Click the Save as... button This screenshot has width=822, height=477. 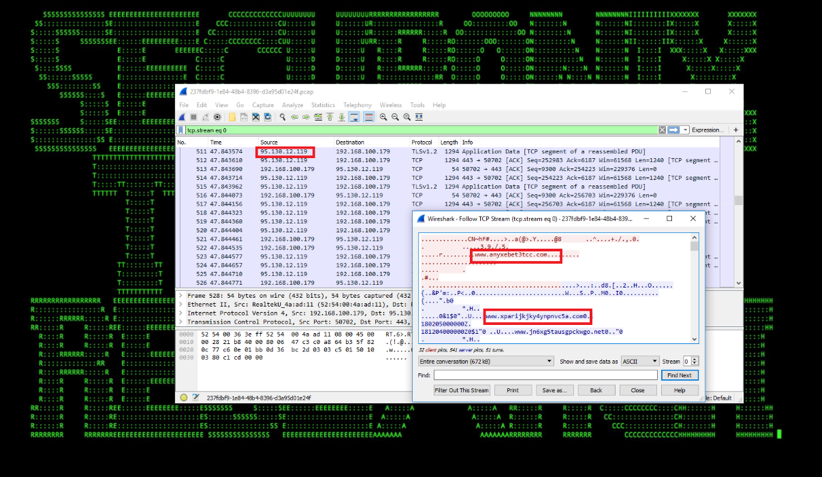coord(554,390)
